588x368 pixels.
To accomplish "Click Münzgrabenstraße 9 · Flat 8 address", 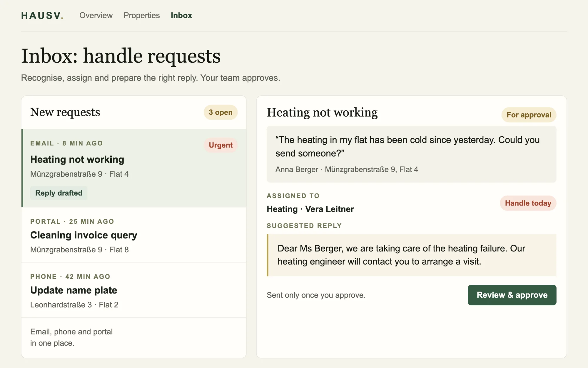I will point(79,250).
